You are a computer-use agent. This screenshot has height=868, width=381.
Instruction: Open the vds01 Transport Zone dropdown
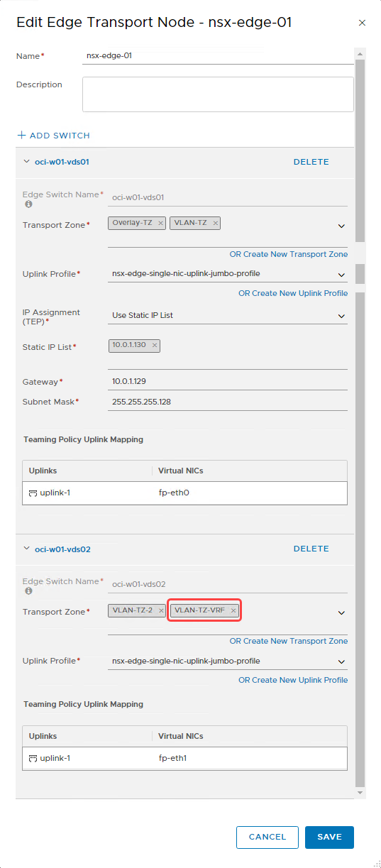coord(341,226)
